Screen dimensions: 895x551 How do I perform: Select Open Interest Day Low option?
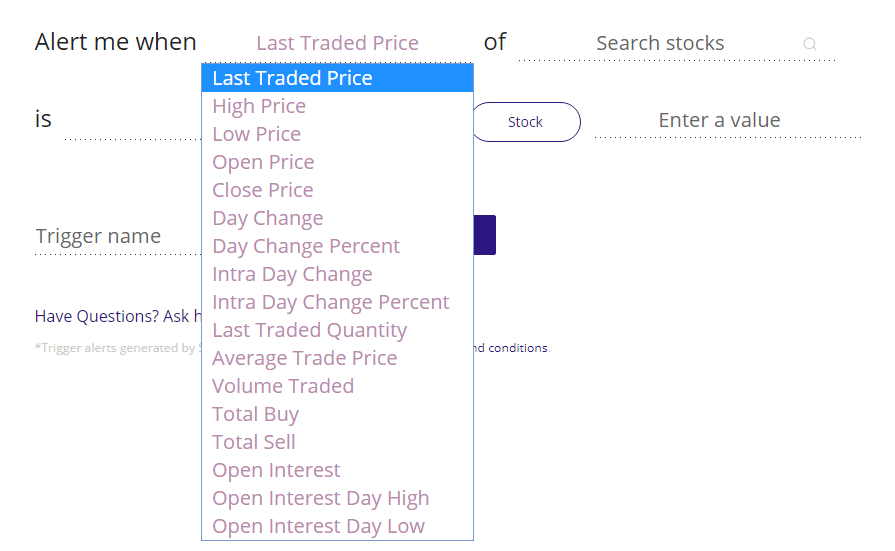coord(337,526)
